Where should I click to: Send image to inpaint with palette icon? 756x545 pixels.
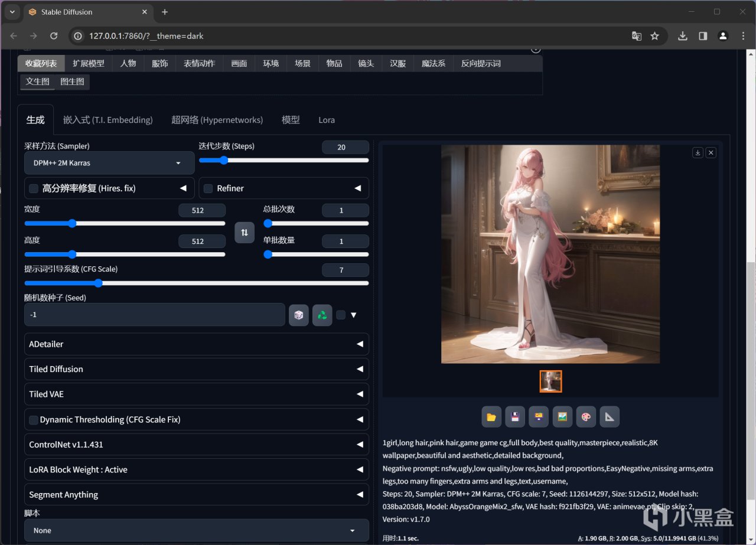(586, 417)
